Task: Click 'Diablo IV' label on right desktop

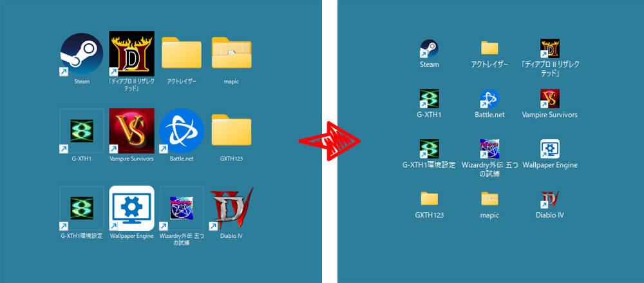Action: 549,215
